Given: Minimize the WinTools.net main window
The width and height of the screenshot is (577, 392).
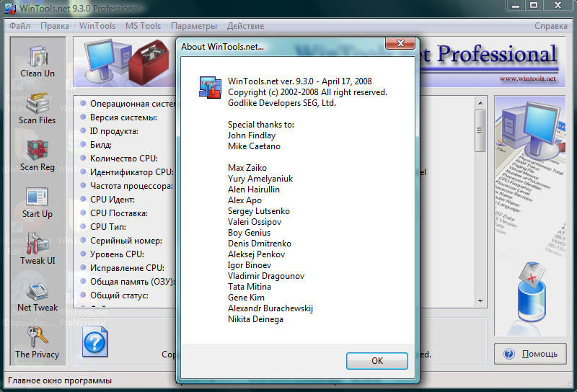Looking at the screenshot, I should [516, 6].
